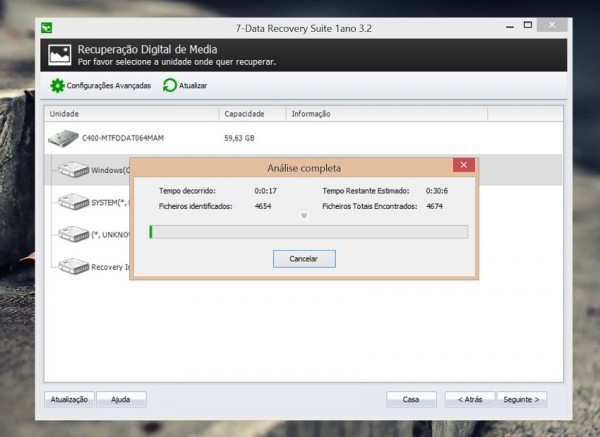Click the Atualizar refresh icon
This screenshot has height=437, width=600.
pos(170,85)
